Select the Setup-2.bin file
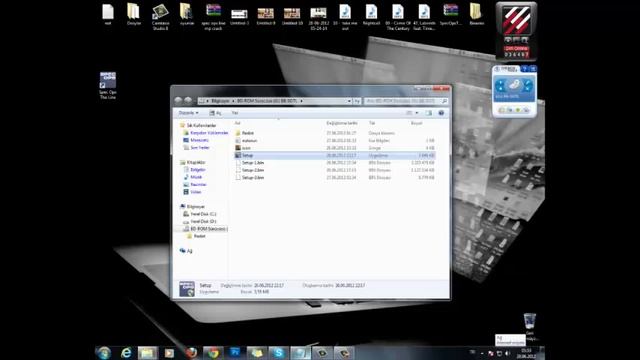Image resolution: width=640 pixels, height=360 pixels. coord(335,170)
